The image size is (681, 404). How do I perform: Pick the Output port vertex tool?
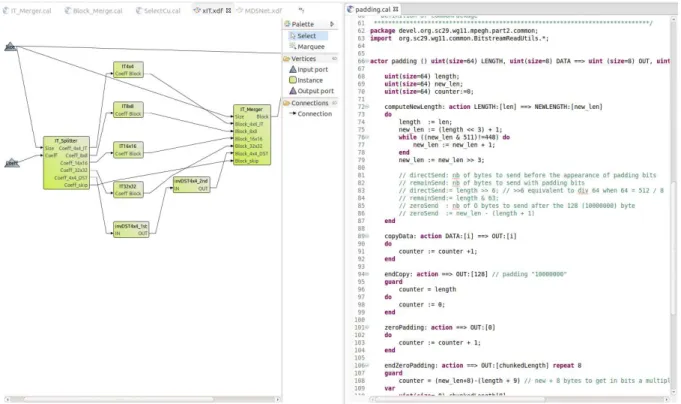312,91
